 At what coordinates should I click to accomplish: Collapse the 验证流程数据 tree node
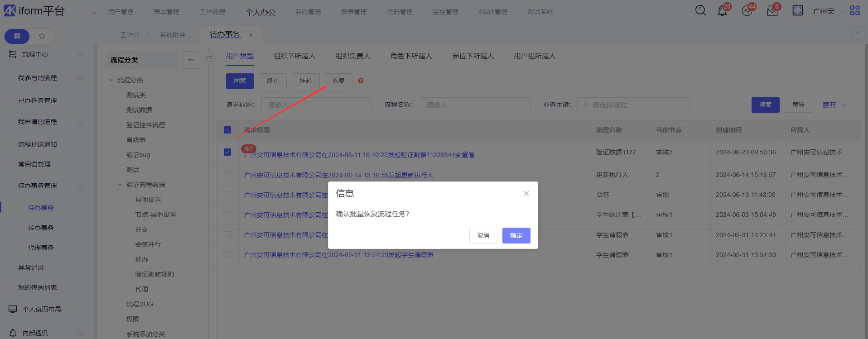120,185
